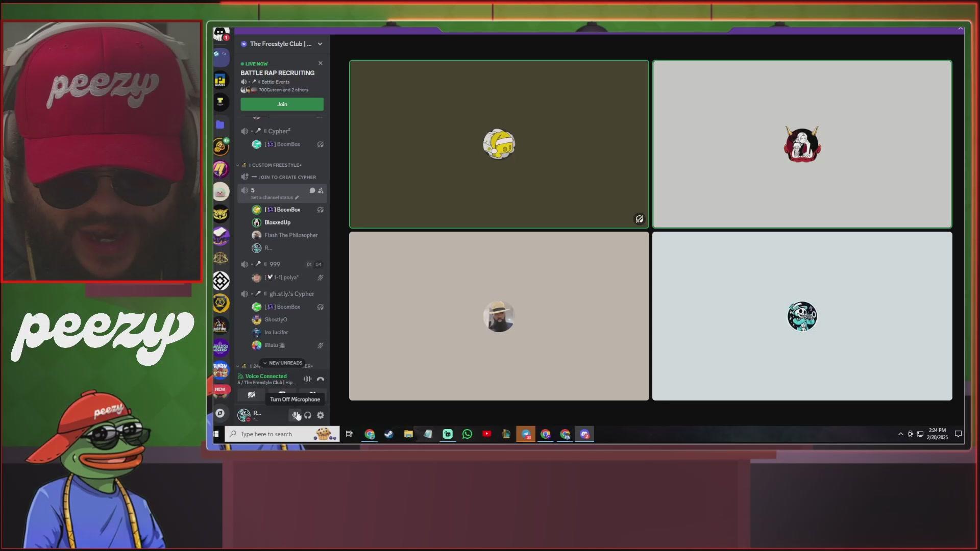The width and height of the screenshot is (980, 551).
Task: Jump to NEW UNREADS below
Action: [x=282, y=363]
